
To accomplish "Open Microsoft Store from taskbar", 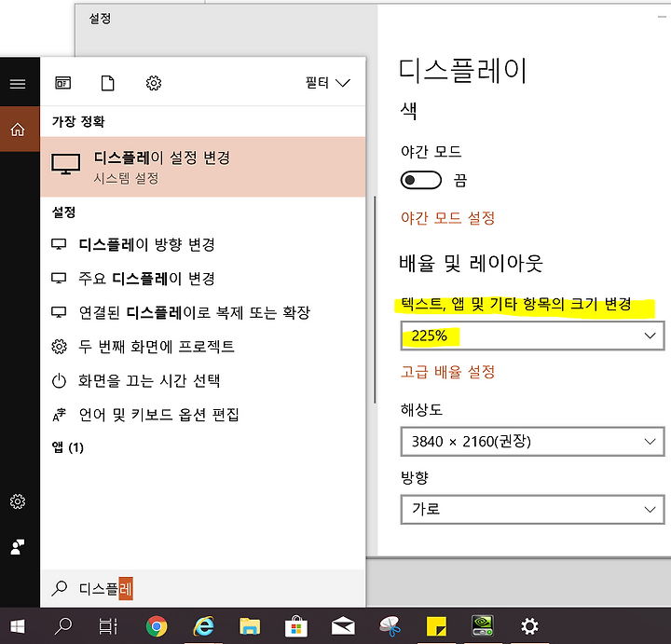I will point(296,627).
